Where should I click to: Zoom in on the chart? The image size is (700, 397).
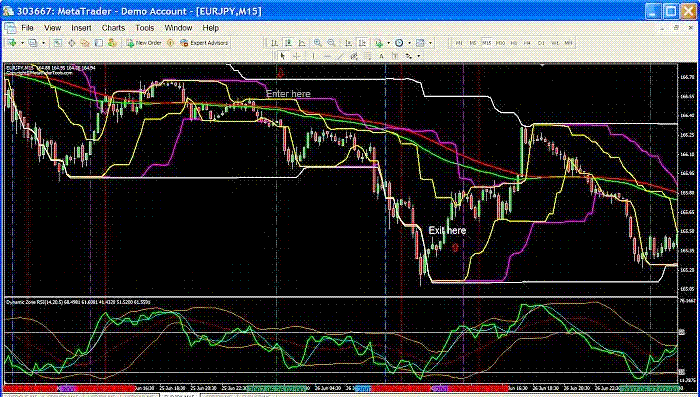(317, 43)
